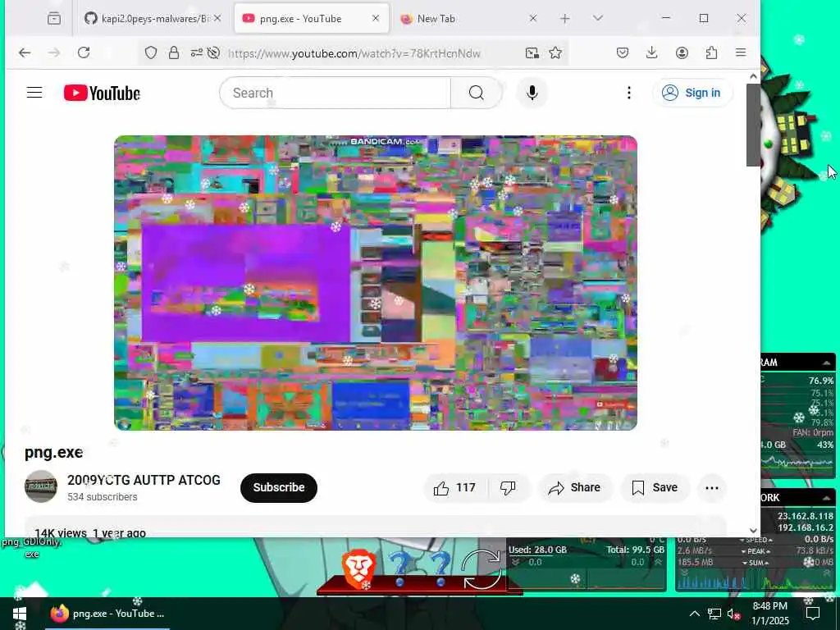Screen dimensions: 840x630
Task: Open the Windows Start menu
Action: click(x=20, y=614)
